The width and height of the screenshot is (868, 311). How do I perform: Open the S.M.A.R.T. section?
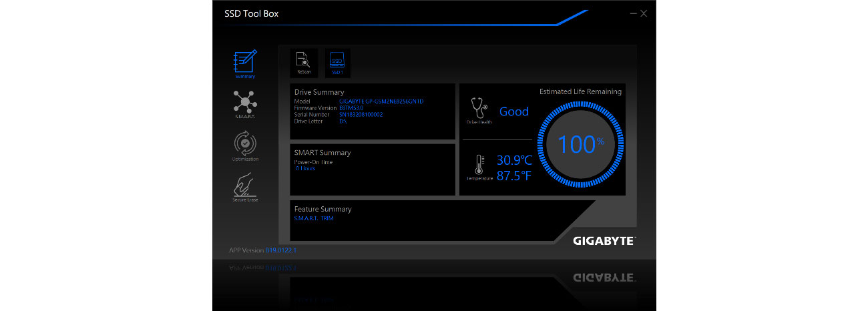(x=245, y=104)
